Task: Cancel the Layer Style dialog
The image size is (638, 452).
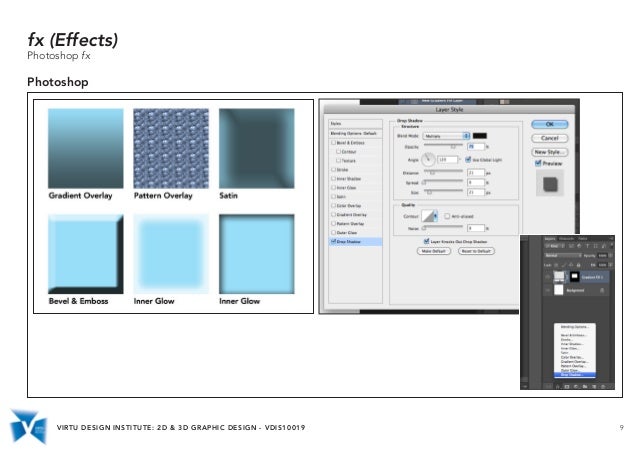Action: click(550, 138)
